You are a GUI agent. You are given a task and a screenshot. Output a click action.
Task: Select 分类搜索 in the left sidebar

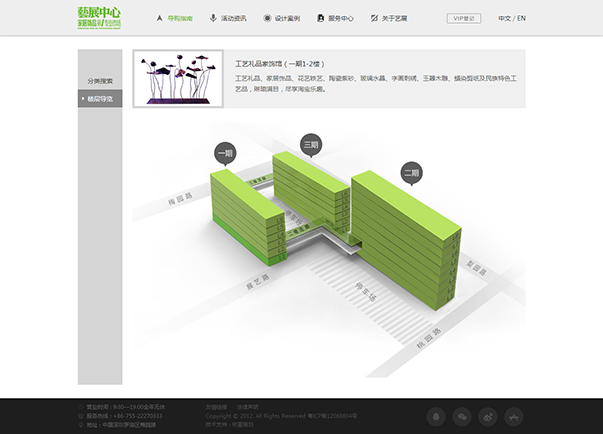click(100, 81)
